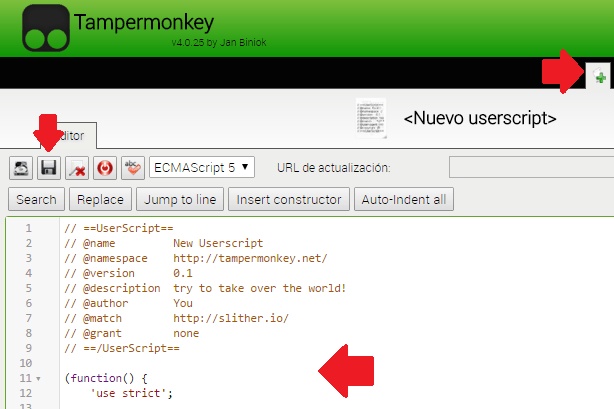The width and height of the screenshot is (614, 409).
Task: Click "'use strict';" code line
Action: tap(132, 393)
